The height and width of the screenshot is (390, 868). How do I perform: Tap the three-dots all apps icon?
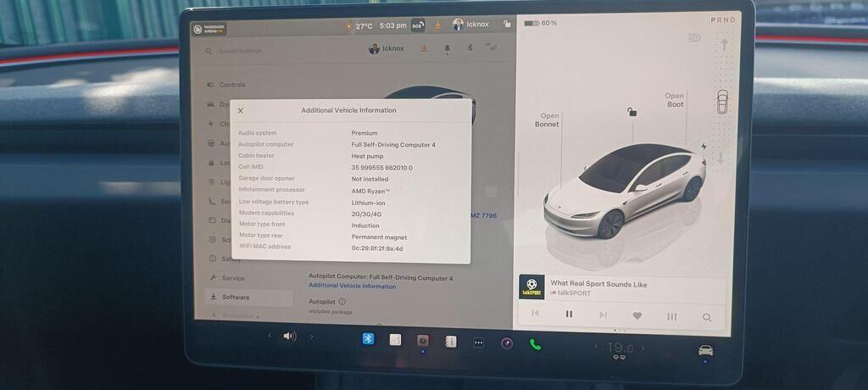click(478, 343)
